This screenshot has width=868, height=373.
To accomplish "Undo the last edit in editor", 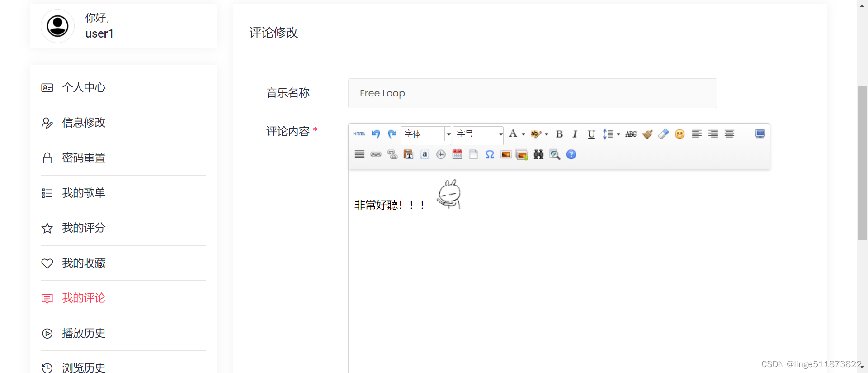I will click(x=376, y=134).
